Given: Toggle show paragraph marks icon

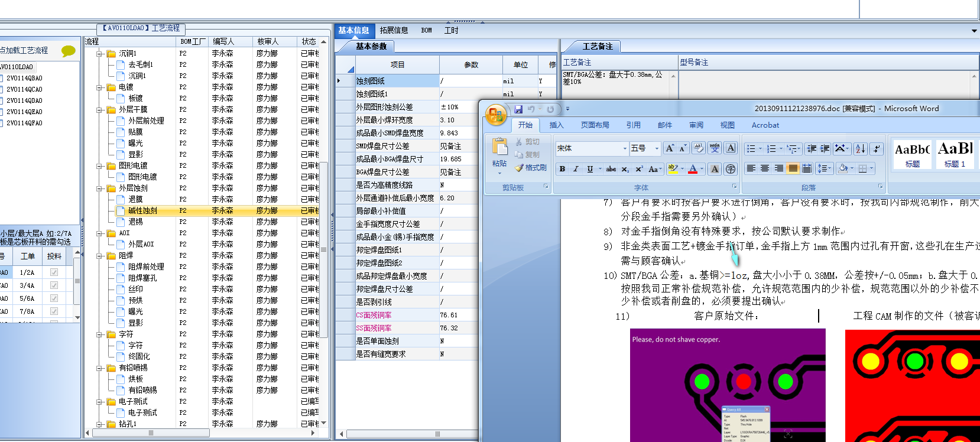Looking at the screenshot, I should pyautogui.click(x=877, y=148).
